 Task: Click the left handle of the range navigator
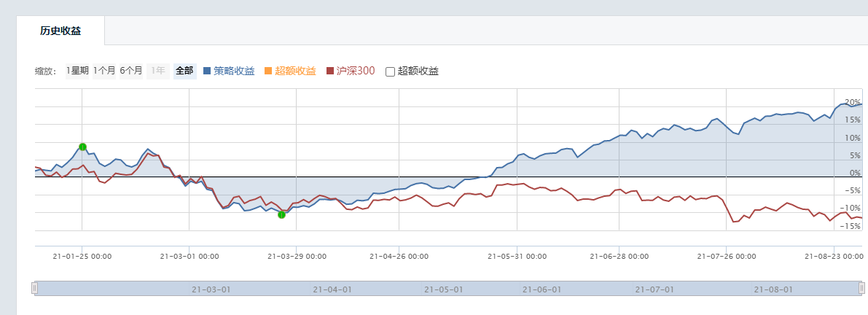(35, 289)
